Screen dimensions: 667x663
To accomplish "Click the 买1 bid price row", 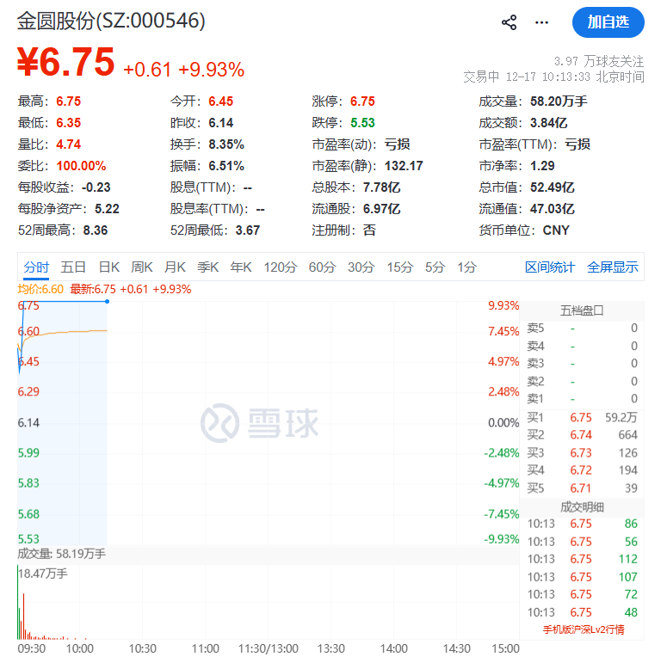I will coord(582,417).
